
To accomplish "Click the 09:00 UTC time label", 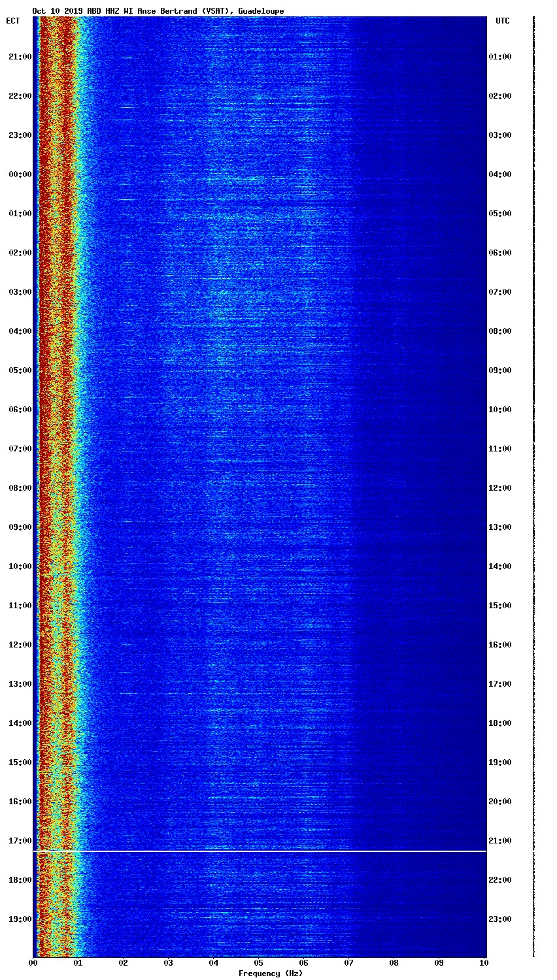I will click(x=500, y=370).
